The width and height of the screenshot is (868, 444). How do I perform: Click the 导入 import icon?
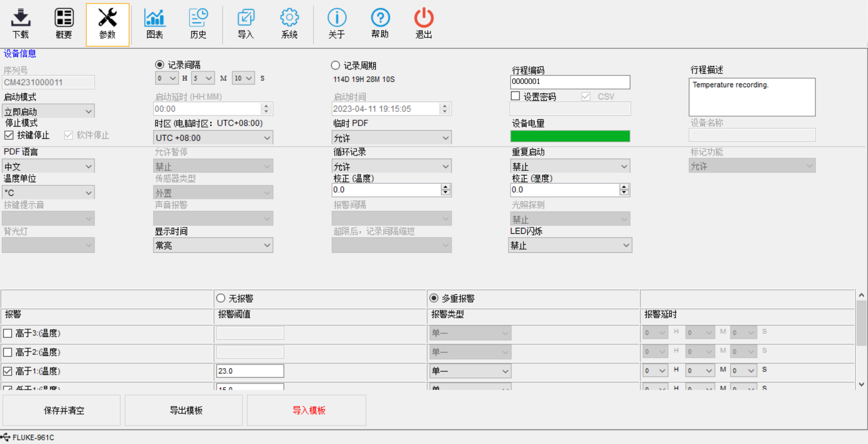pyautogui.click(x=246, y=24)
